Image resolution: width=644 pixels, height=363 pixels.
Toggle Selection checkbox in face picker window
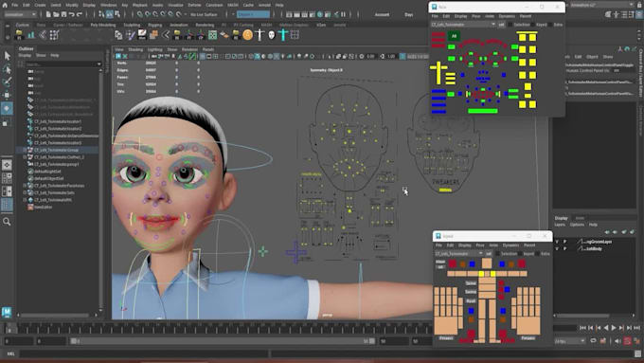(510, 25)
